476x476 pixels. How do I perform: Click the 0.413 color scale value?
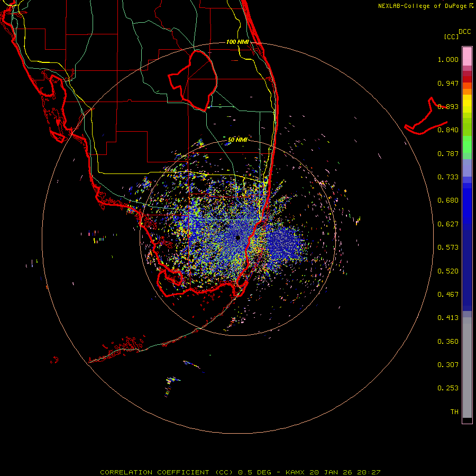coord(448,318)
